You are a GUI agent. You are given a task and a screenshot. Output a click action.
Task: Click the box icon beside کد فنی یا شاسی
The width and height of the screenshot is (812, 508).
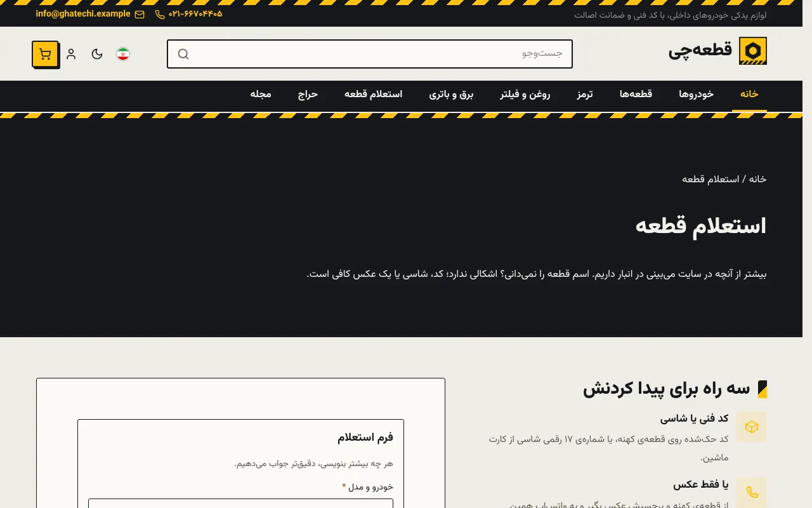click(x=752, y=427)
